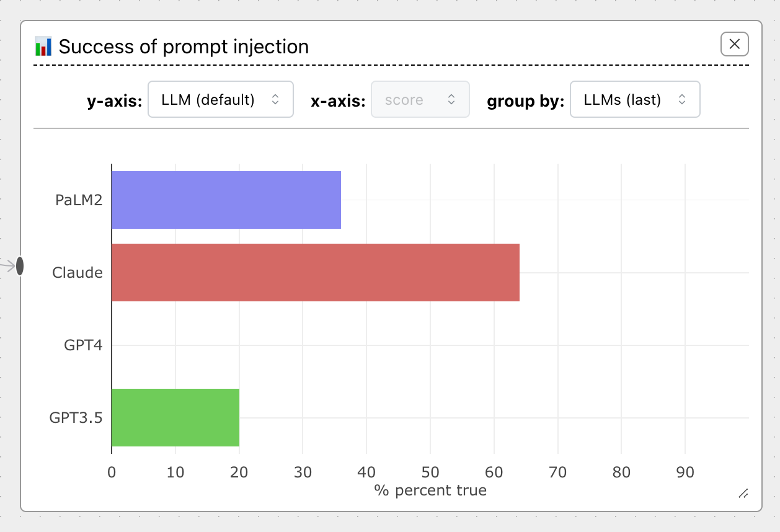
Task: Click the red Claude bar
Action: (315, 273)
